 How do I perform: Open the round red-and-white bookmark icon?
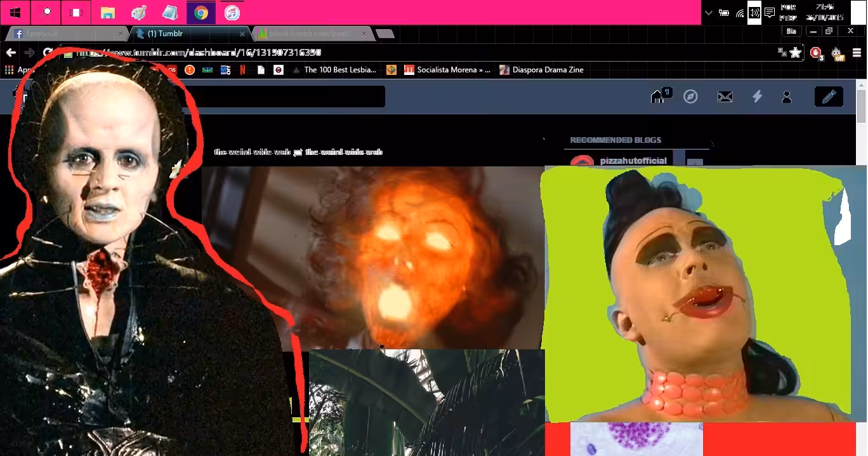[x=278, y=70]
